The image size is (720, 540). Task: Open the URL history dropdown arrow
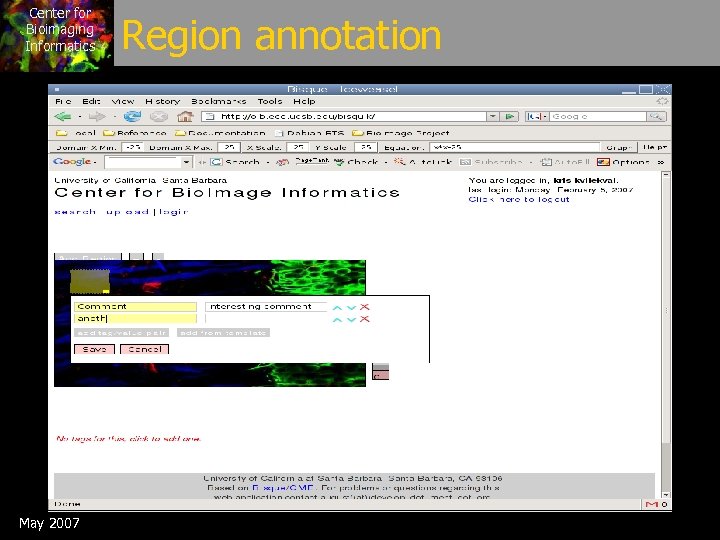click(493, 117)
